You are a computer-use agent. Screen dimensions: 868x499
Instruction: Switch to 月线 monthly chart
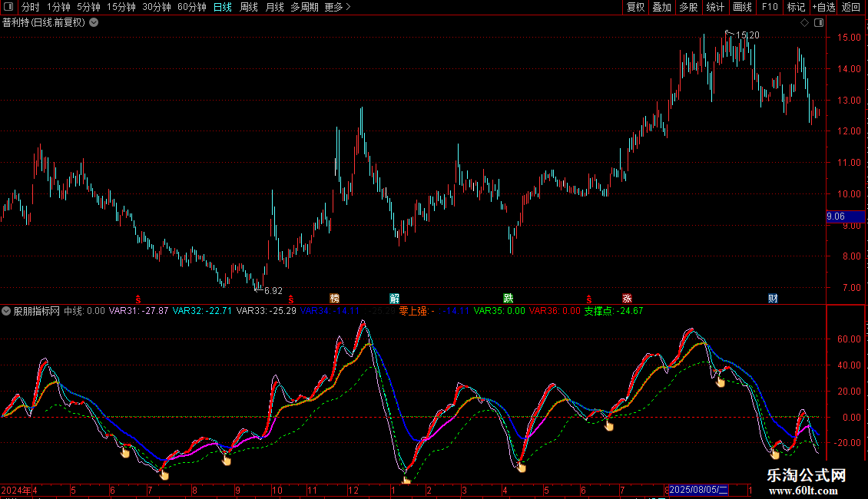[x=274, y=7]
